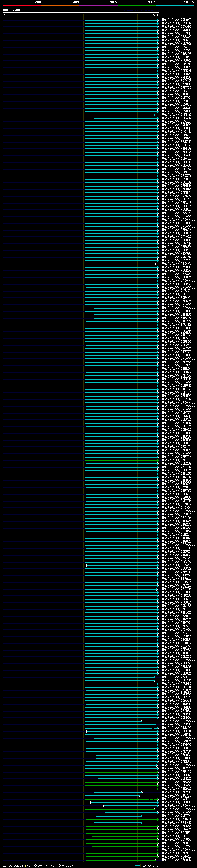Select hit label UniRef100_P51404
The height and width of the screenshot is (868, 197).
click(x=177, y=646)
